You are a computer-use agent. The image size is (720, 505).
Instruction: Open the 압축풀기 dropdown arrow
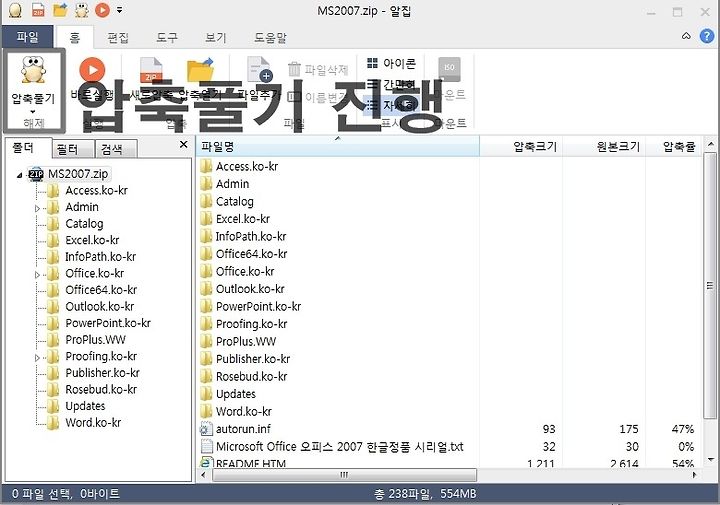[x=33, y=112]
